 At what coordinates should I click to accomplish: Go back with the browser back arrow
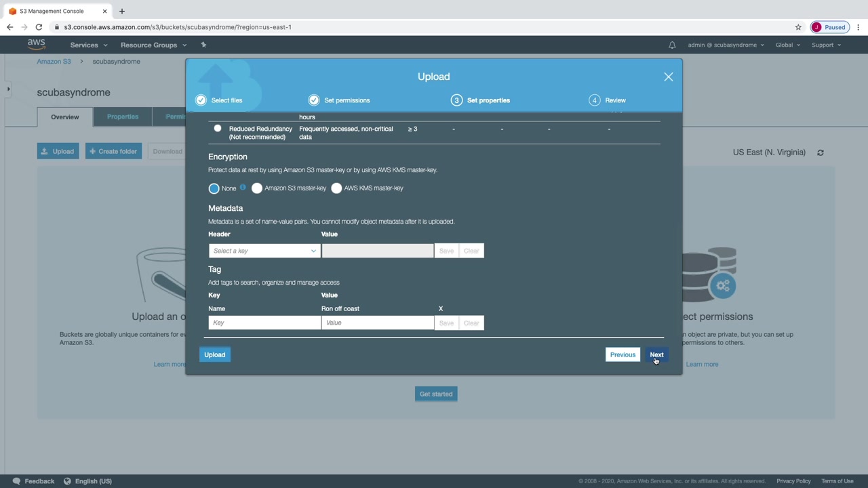pyautogui.click(x=9, y=27)
